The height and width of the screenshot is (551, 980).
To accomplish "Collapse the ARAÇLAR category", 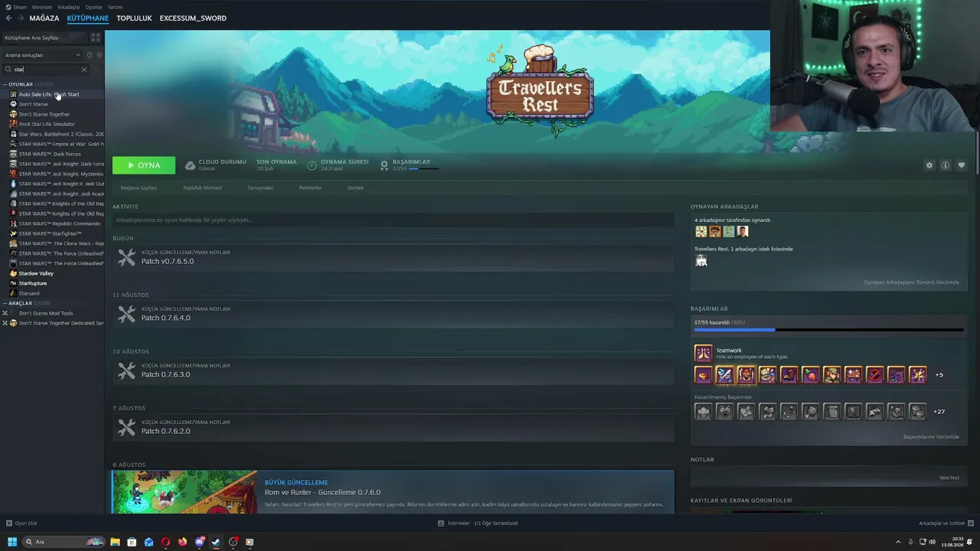I will tap(5, 303).
